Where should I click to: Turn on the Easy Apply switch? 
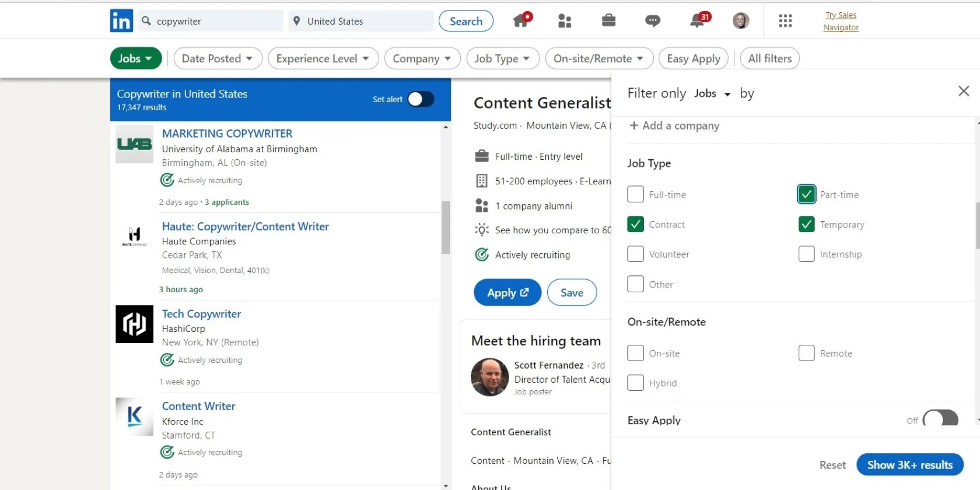point(940,418)
